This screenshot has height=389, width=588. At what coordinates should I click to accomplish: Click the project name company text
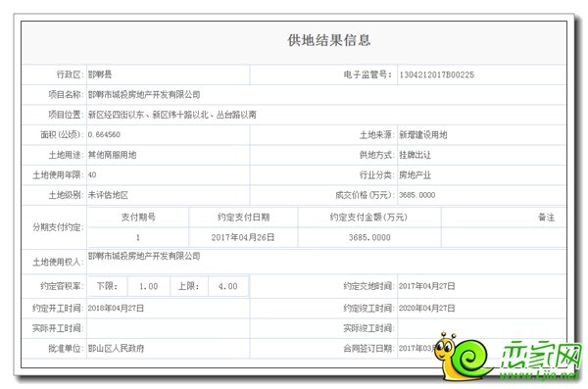144,94
